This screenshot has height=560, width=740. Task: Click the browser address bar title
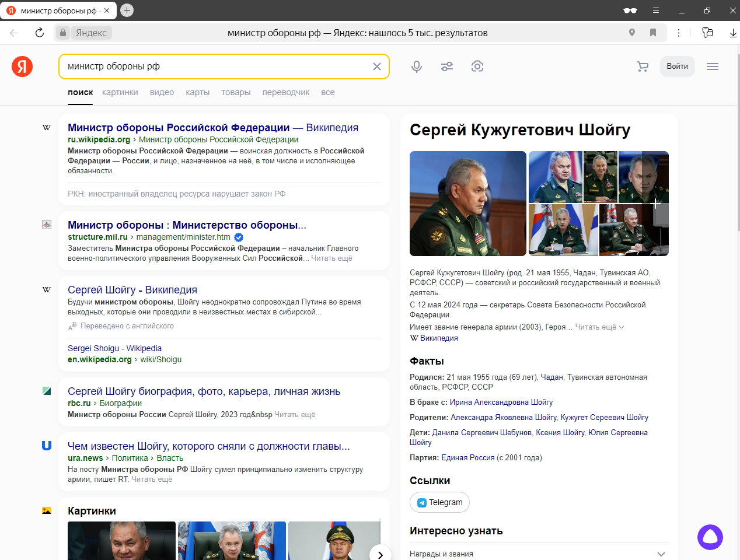point(357,33)
